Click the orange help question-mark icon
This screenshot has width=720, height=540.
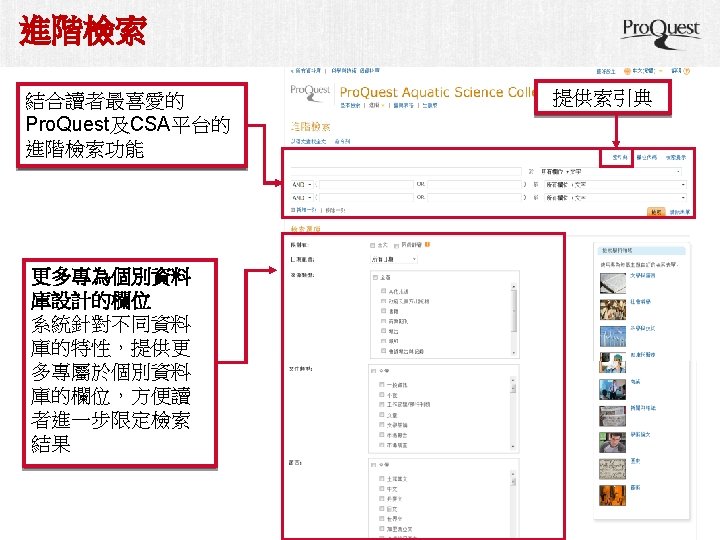[x=686, y=71]
